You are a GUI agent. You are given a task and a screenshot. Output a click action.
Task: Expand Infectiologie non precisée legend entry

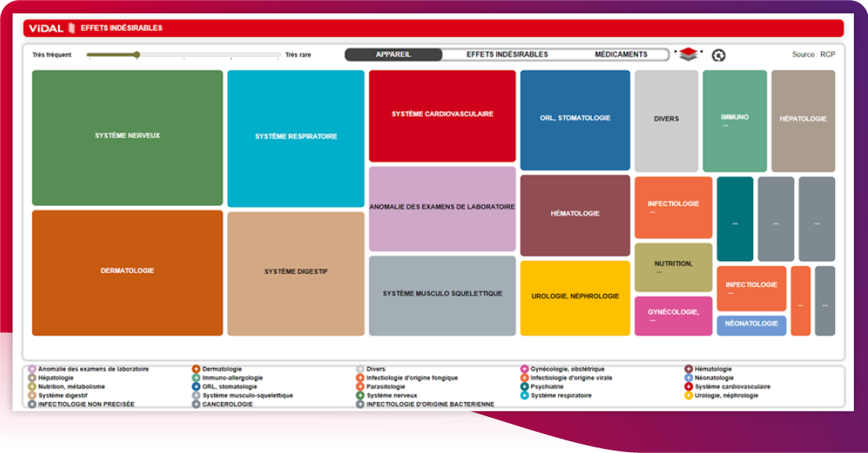[32, 404]
